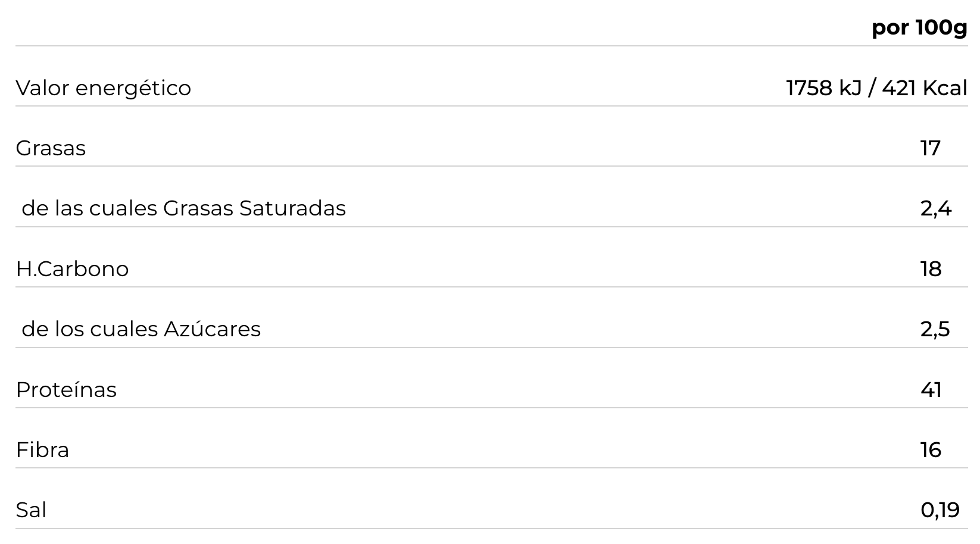This screenshot has width=980, height=544.
Task: Click the Azúcares value 2,5
Action: (935, 330)
